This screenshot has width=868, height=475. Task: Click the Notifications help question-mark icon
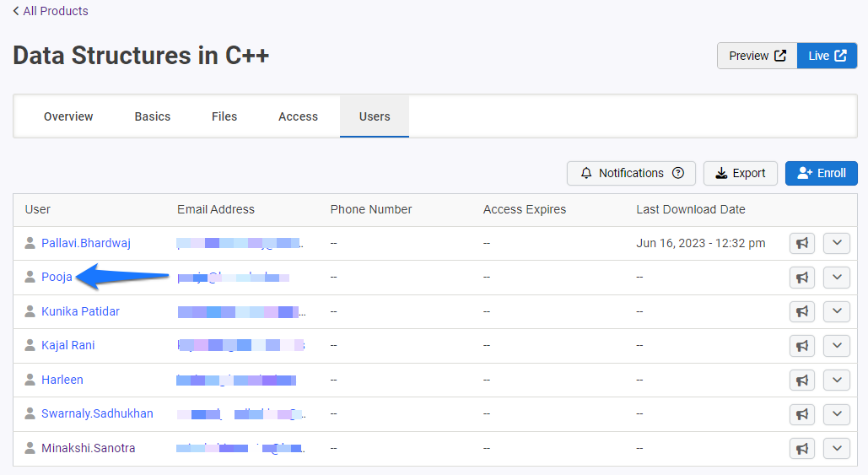[678, 173]
